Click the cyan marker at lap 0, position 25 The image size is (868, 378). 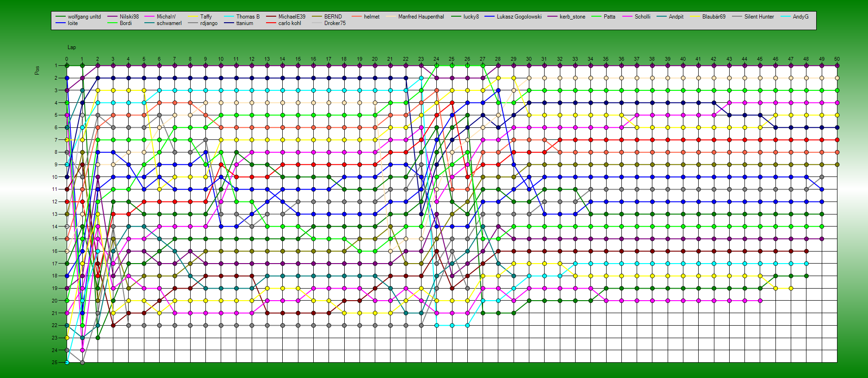coord(67,362)
